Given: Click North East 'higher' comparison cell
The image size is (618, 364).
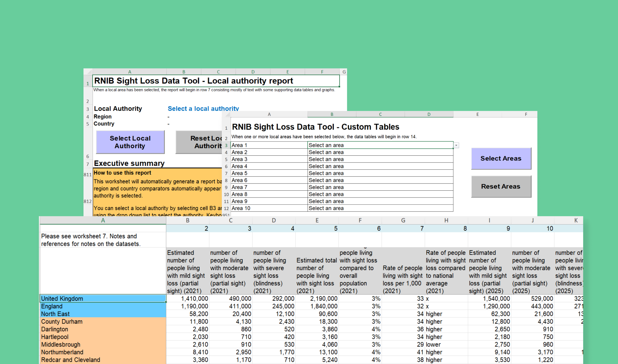Looking at the screenshot, I should [446, 314].
